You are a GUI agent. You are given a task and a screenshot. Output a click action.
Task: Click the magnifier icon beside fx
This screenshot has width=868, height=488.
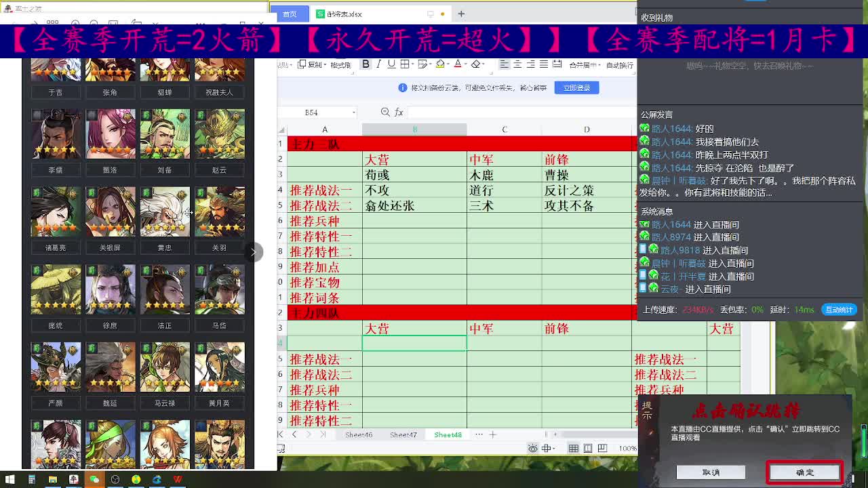click(x=385, y=112)
